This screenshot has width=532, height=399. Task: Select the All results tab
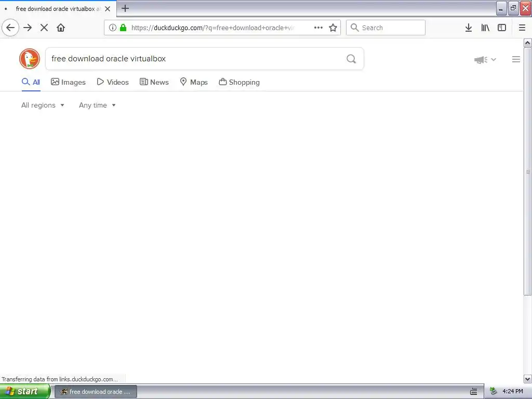pos(31,82)
